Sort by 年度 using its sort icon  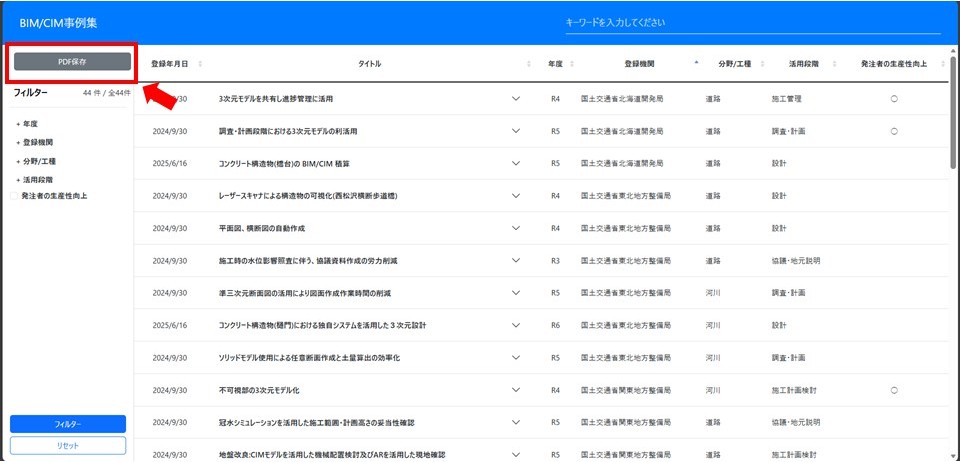click(574, 64)
